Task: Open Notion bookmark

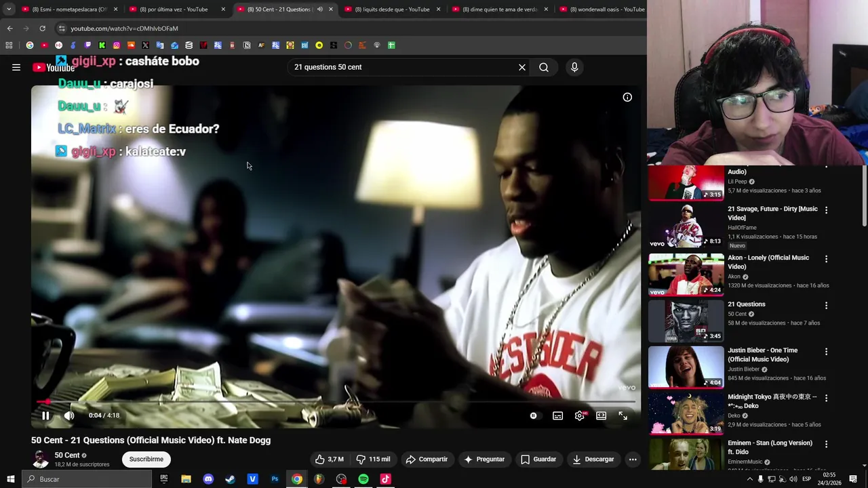Action: coord(247,45)
